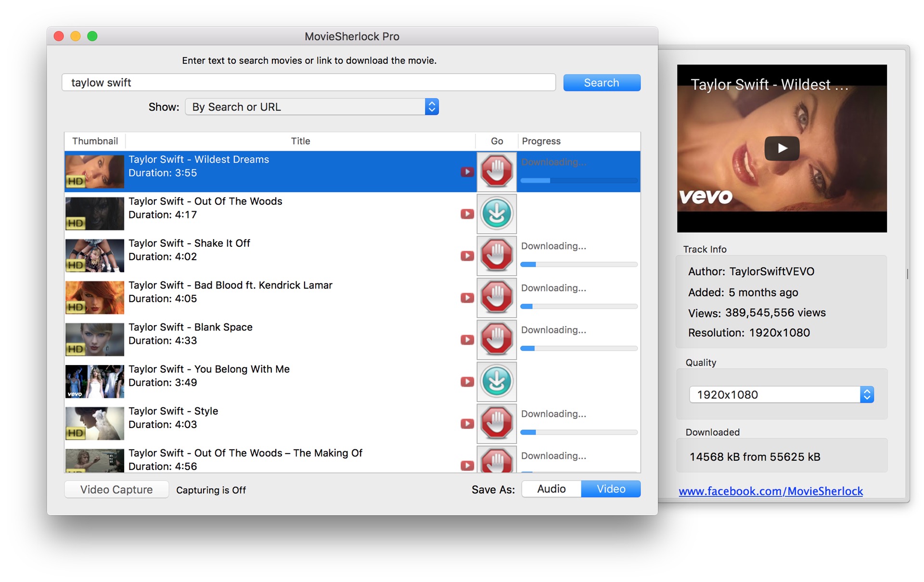Click Wildest Dreams progress bar
This screenshot has height=582, width=924.
tap(579, 180)
